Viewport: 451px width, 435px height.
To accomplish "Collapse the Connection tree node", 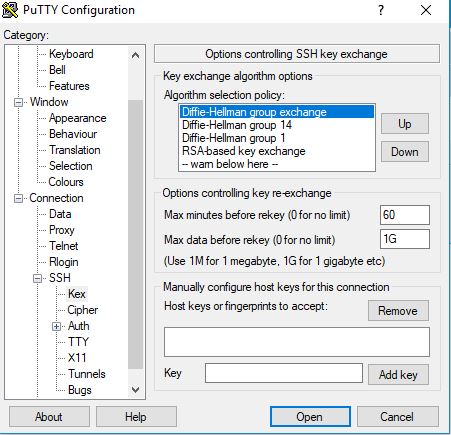I will coord(19,198).
